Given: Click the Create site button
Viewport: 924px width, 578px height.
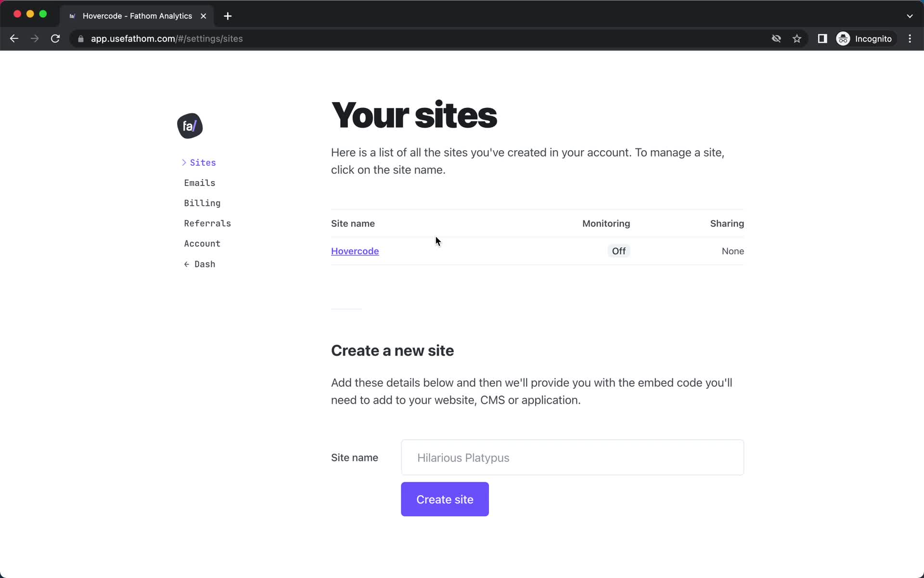Looking at the screenshot, I should [445, 499].
